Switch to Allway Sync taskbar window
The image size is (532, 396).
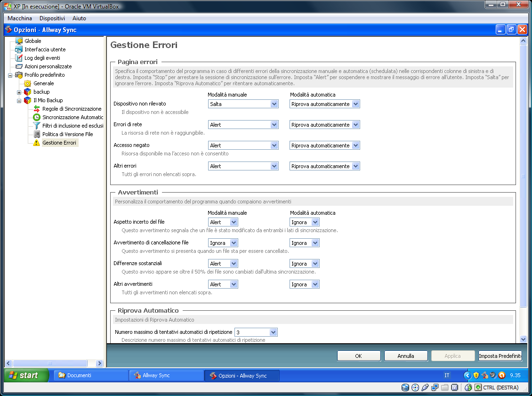[x=166, y=375]
